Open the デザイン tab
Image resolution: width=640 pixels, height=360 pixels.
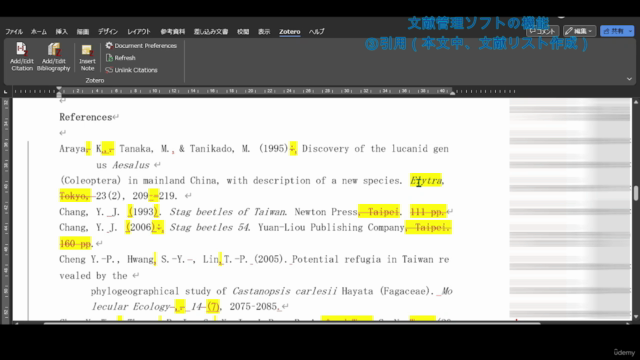(x=108, y=31)
